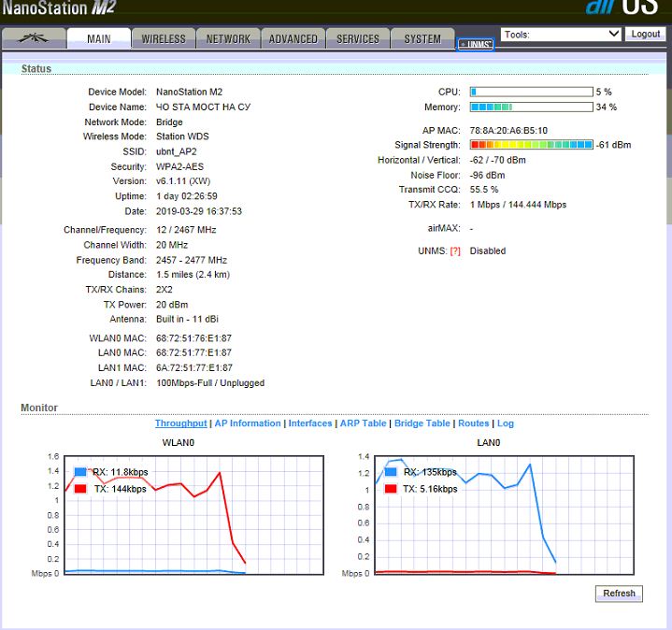Screen dimensions: 672x630
Task: Open the ARP Table link
Action: click(363, 423)
